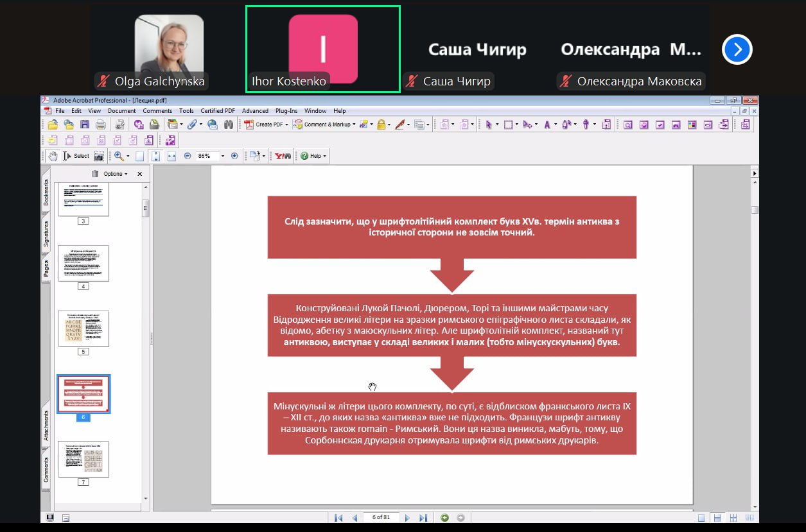
Task: Open the Document menu
Action: click(x=121, y=111)
